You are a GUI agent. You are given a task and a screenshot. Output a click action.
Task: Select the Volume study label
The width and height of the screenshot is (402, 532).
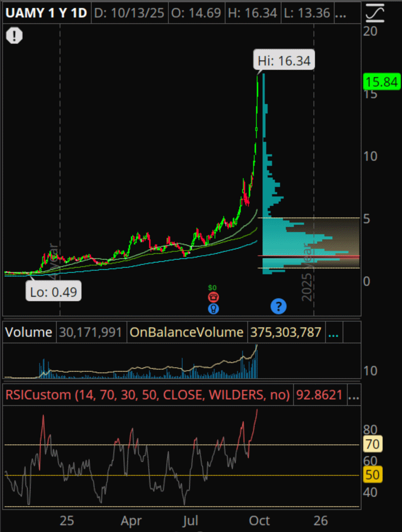29,332
